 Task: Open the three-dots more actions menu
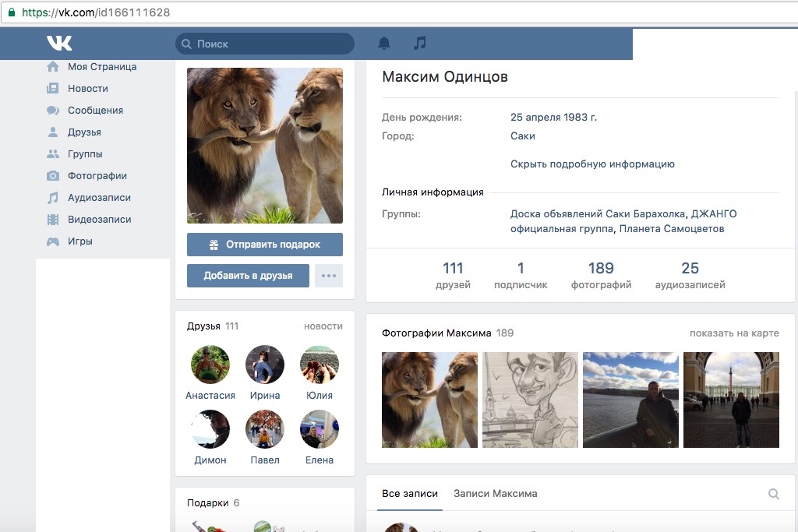(x=329, y=276)
